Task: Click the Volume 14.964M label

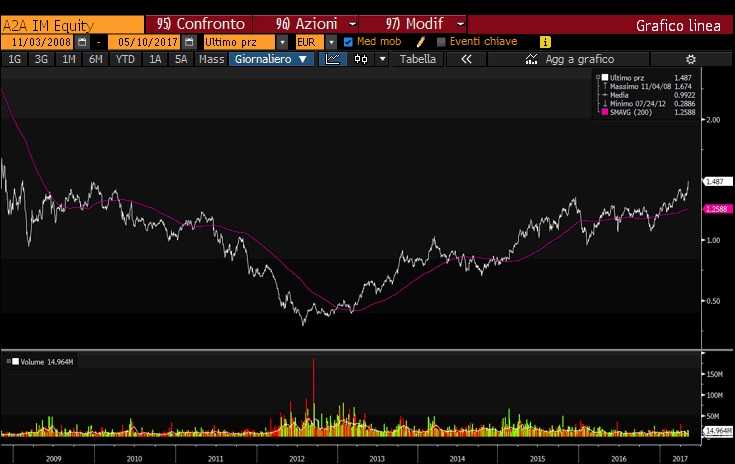Action: [x=46, y=362]
